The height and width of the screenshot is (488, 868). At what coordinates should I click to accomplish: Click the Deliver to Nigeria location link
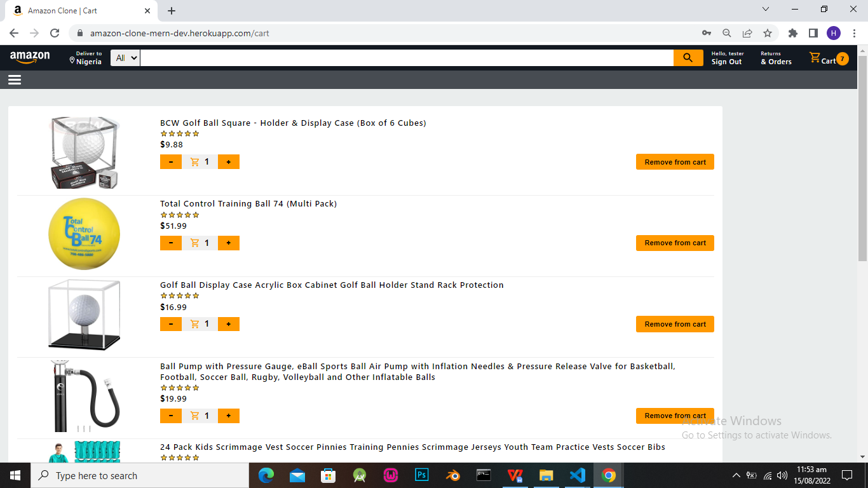86,58
